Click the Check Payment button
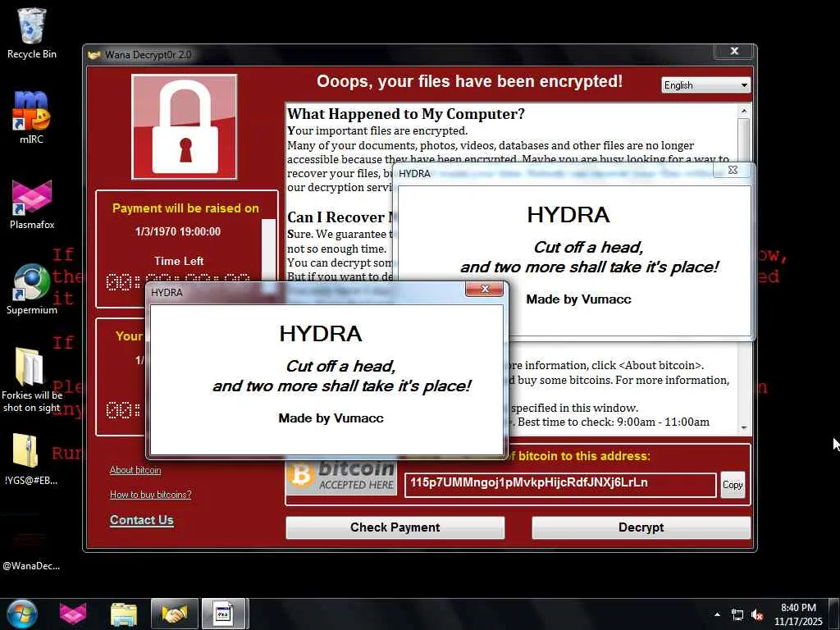Viewport: 840px width, 630px height. click(x=395, y=527)
